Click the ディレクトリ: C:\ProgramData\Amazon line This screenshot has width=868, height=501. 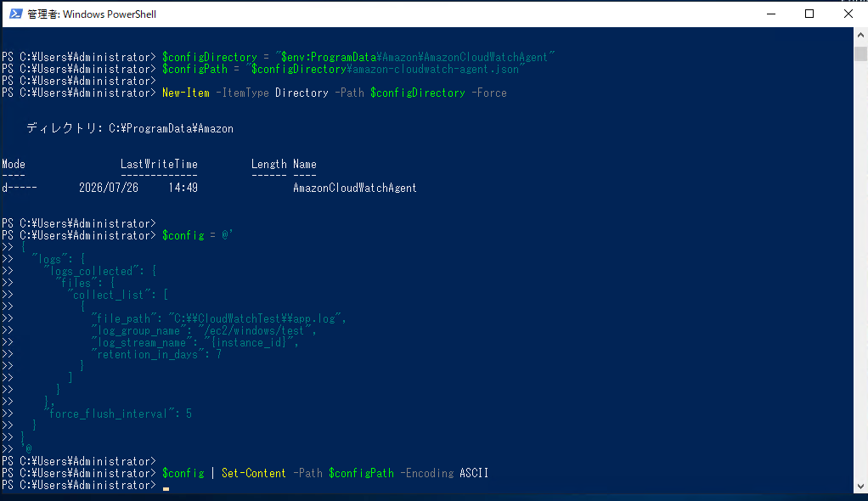(x=130, y=128)
